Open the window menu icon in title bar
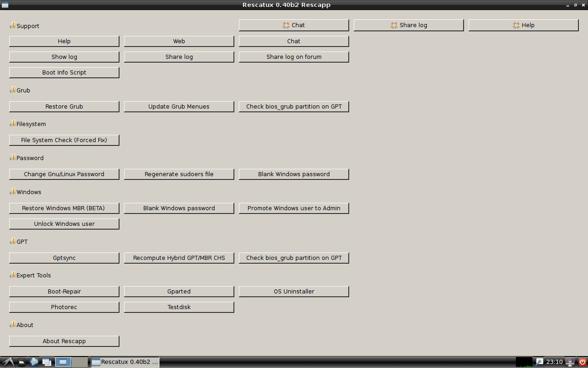 [x=5, y=5]
